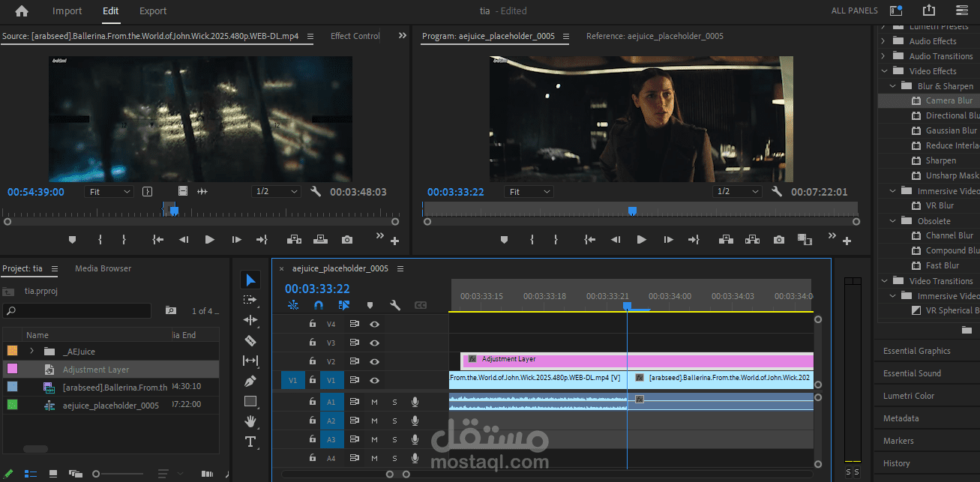Image resolution: width=980 pixels, height=482 pixels.
Task: Select the Slip tool
Action: [x=250, y=361]
